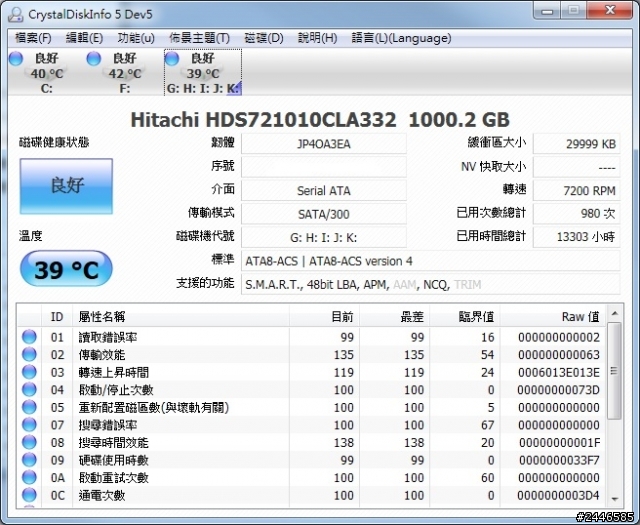Click the blue orb beside 讀取錯誤率 row
The image size is (640, 525).
click(29, 338)
